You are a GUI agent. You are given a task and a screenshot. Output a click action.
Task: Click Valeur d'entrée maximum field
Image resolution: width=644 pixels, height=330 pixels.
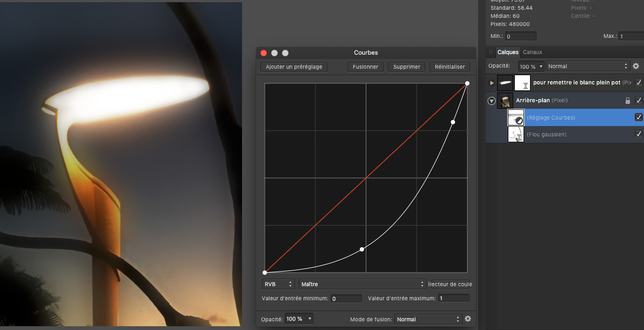[x=453, y=298]
